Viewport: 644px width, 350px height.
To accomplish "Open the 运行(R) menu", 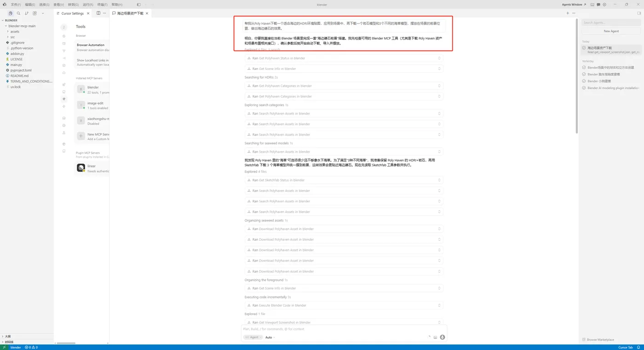I will tap(88, 5).
